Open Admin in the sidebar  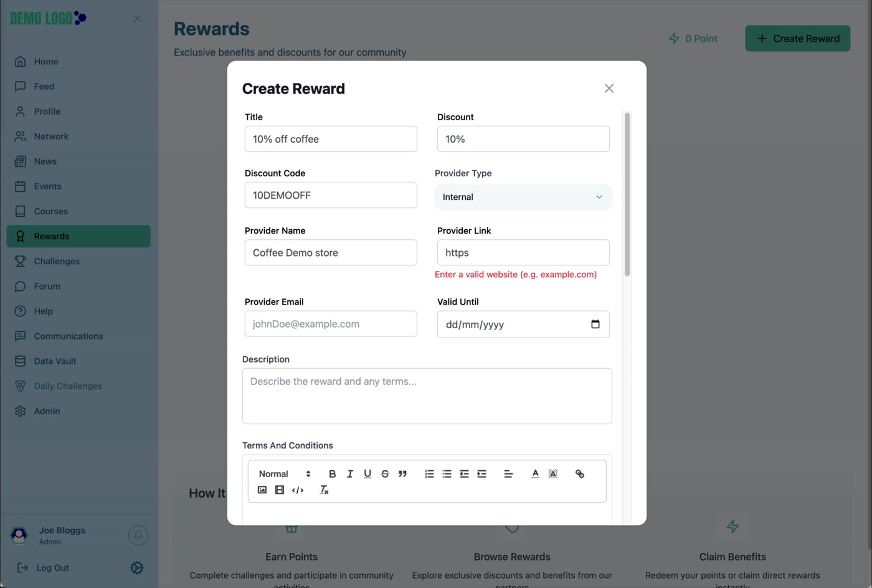coord(78,410)
